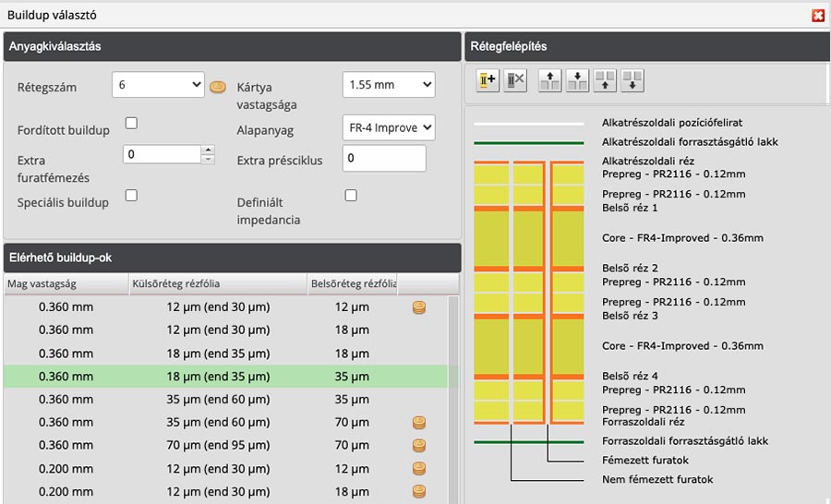Expand the Alapanyag dropdown
The image size is (831, 504).
pyautogui.click(x=388, y=127)
